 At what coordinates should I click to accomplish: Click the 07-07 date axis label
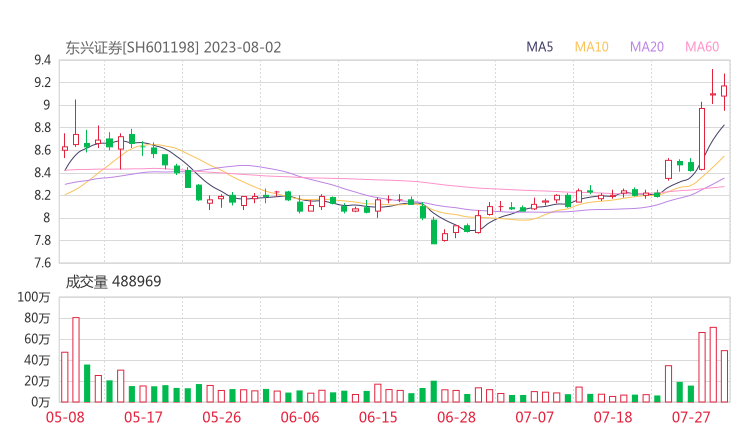coord(534,417)
